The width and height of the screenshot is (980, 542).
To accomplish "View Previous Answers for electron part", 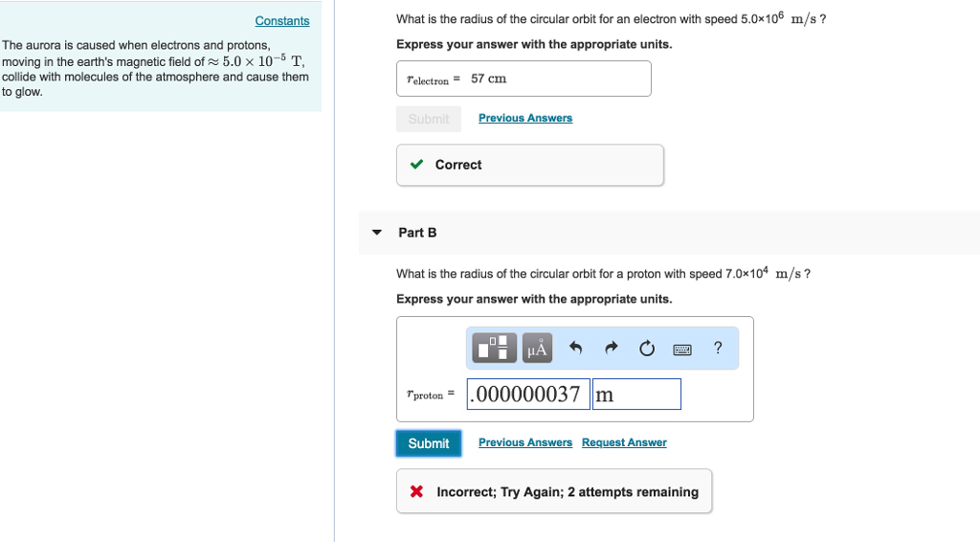I will [525, 118].
